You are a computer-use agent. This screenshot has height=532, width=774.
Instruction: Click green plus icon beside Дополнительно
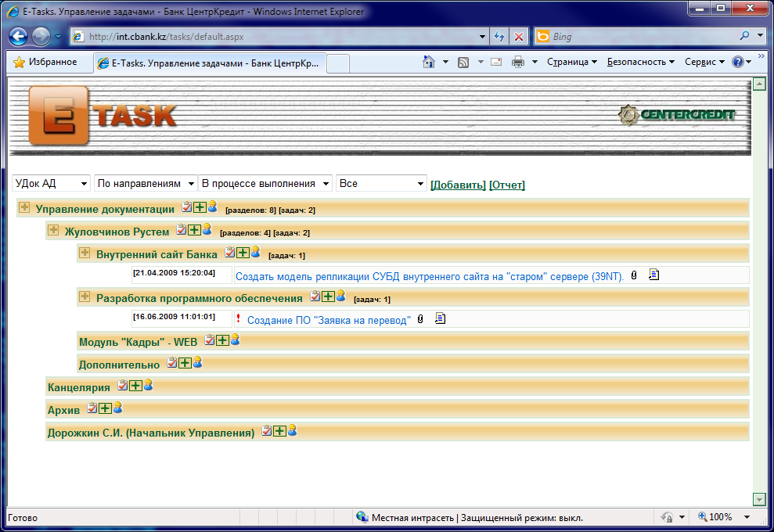tap(185, 363)
